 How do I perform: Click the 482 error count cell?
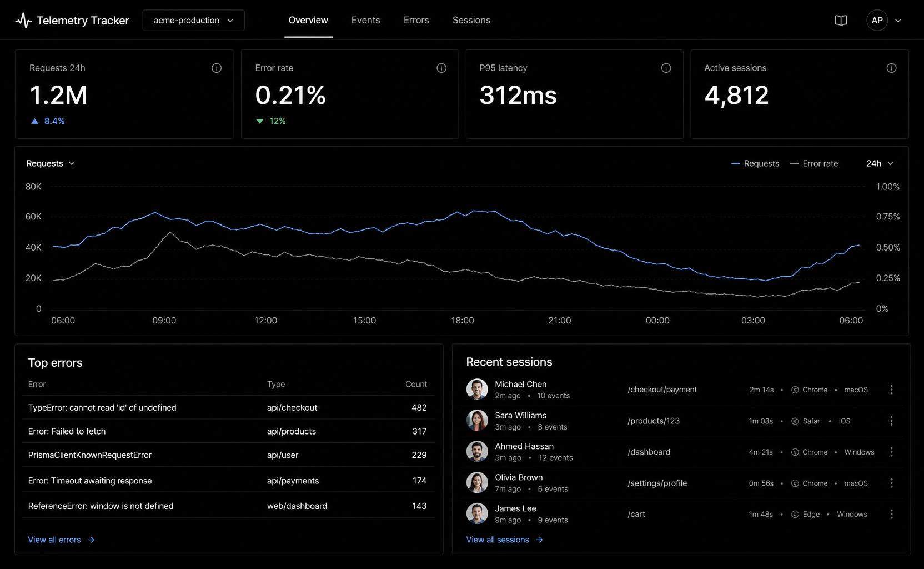point(419,407)
